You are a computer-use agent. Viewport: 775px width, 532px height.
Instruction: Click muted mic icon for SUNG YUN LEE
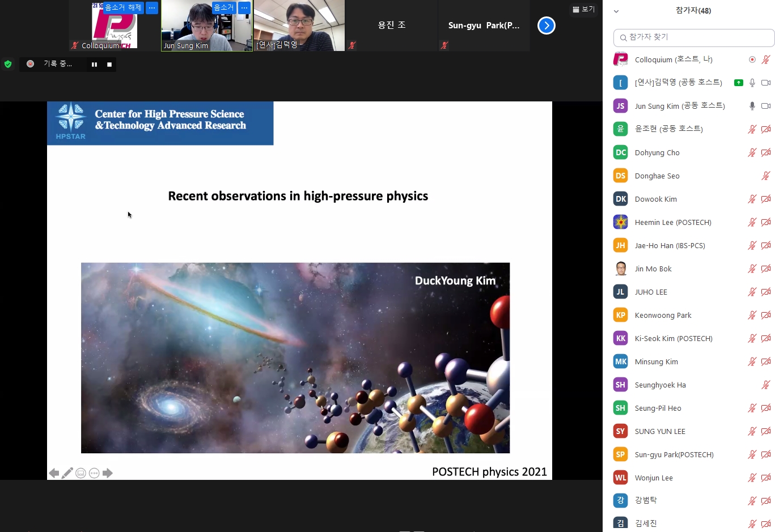click(x=752, y=431)
